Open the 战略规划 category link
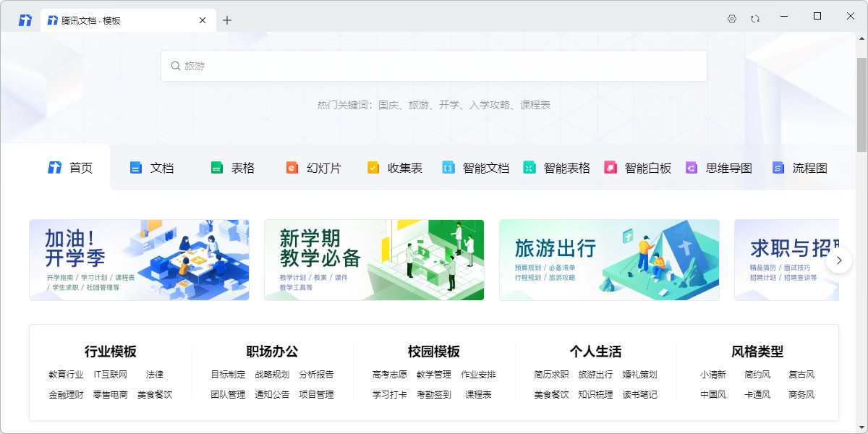The width and height of the screenshot is (868, 434). 272,375
